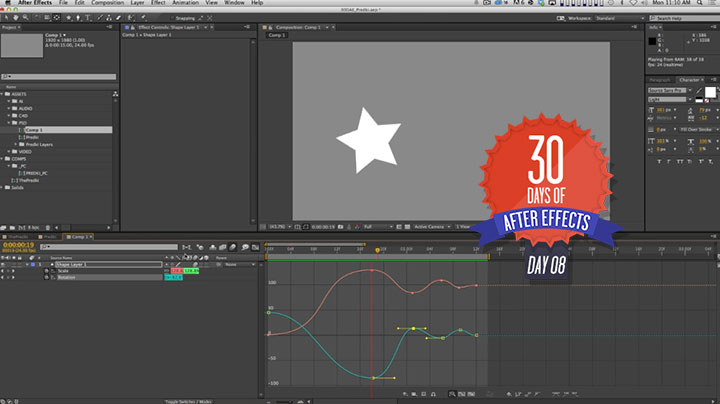Select the Brush tool
The height and width of the screenshot is (404, 720).
(100, 17)
